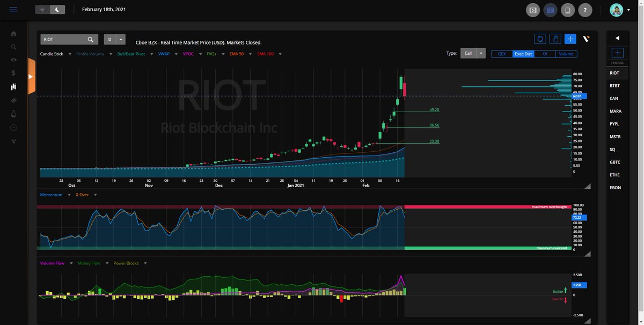Click the V logo icon beside chart tools

(586, 39)
